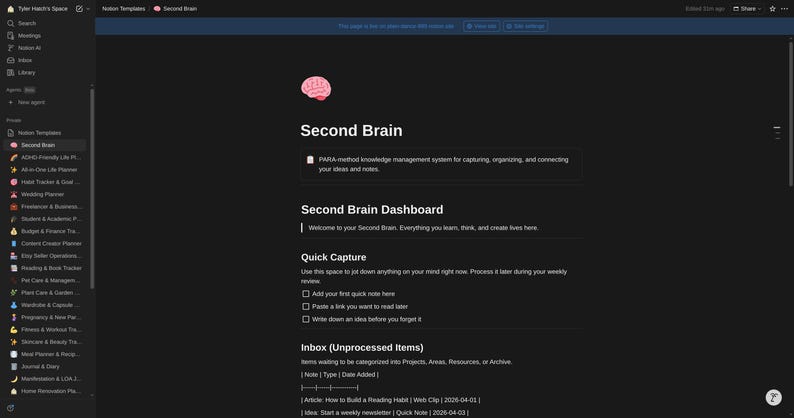Image resolution: width=794 pixels, height=418 pixels.
Task: Select Second Brain page in sidebar
Action: point(46,145)
